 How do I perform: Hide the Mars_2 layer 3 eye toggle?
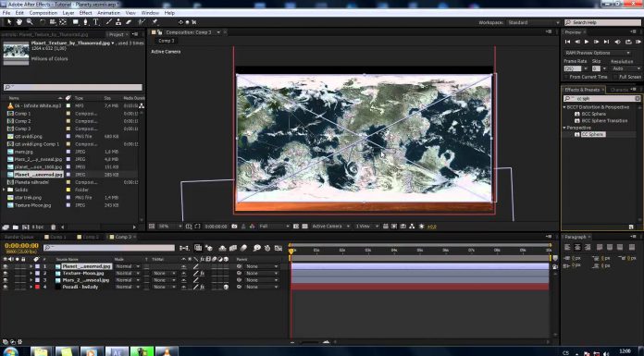point(6,280)
